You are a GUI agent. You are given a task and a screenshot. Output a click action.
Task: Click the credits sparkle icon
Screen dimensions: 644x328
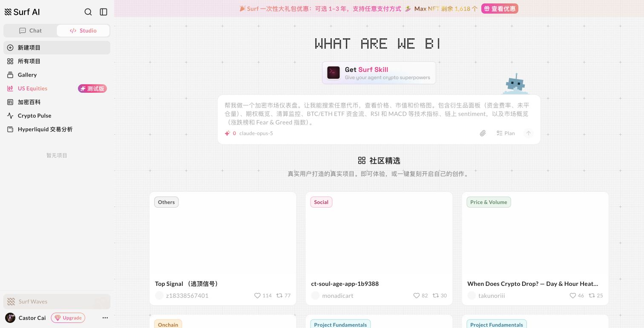pos(227,133)
